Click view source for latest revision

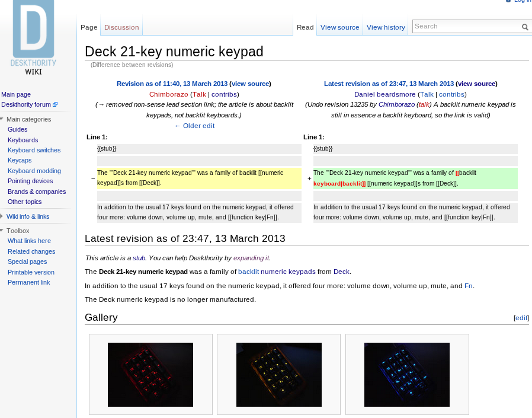coord(476,84)
